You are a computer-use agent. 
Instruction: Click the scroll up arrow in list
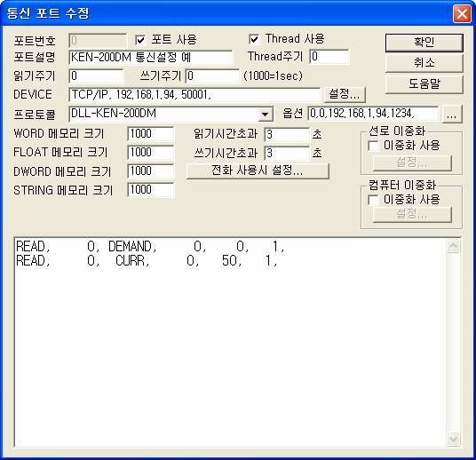tap(453, 245)
